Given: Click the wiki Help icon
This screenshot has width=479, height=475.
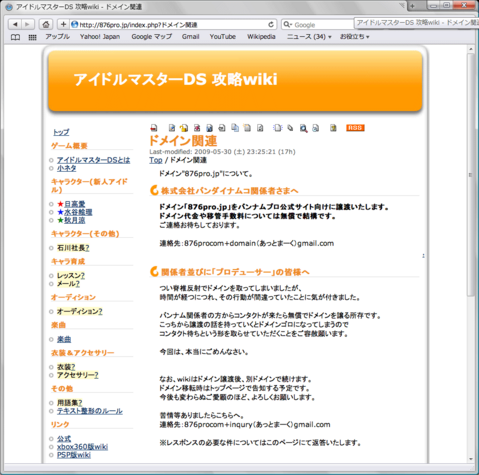Looking at the screenshot, I should coord(333,128).
